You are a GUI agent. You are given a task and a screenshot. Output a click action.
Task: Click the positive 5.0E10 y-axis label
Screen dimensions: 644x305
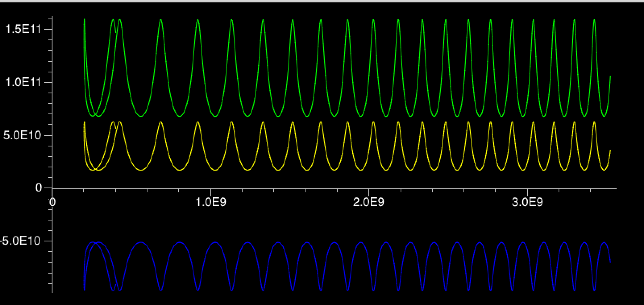pos(23,136)
